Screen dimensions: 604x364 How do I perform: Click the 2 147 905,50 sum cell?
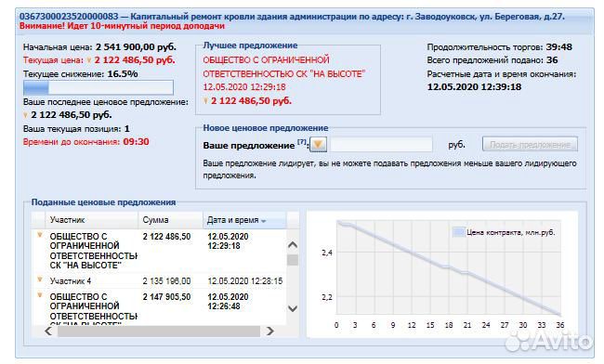[166, 297]
